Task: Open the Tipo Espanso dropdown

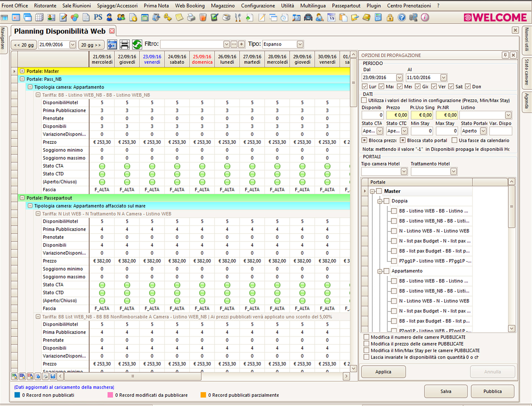Action: click(x=300, y=44)
